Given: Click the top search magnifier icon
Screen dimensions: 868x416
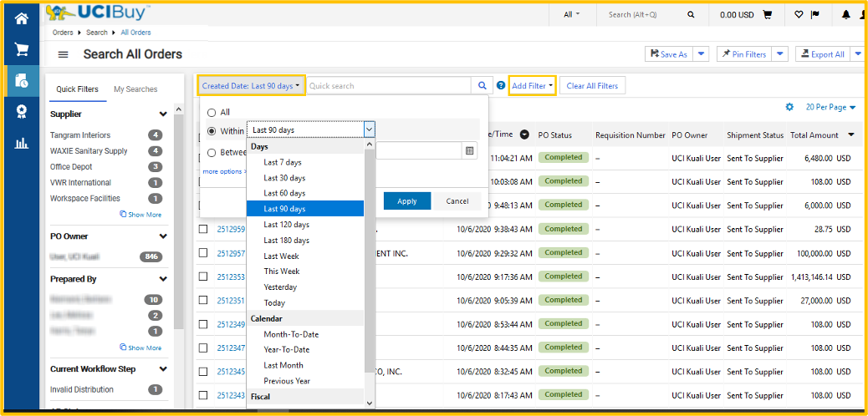Looking at the screenshot, I should point(691,15).
